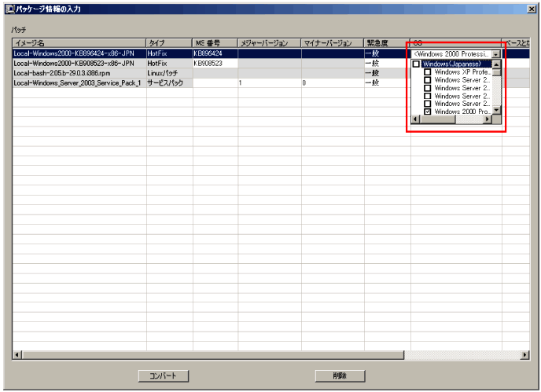Click the KB896424 MS number cell
The image size is (541, 392).
click(215, 53)
